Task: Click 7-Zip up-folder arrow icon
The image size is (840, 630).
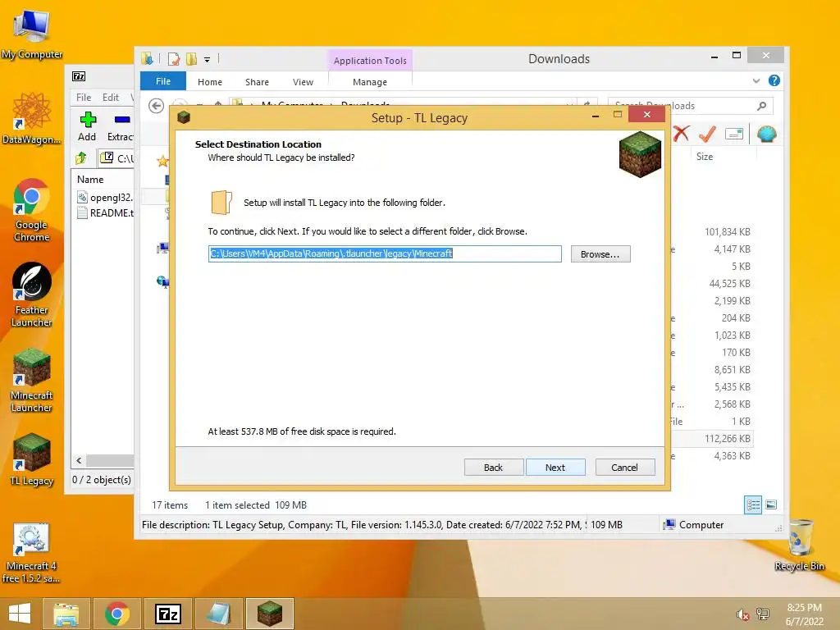Action: [x=81, y=158]
